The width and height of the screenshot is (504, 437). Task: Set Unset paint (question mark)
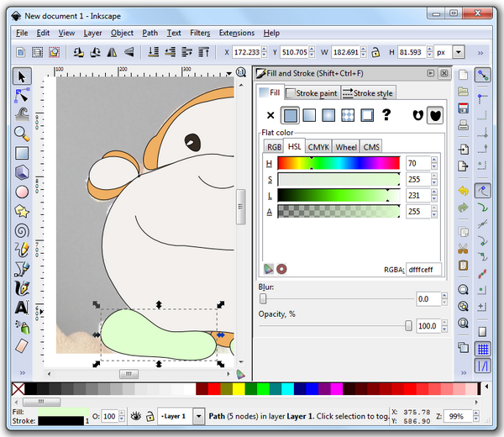click(386, 115)
